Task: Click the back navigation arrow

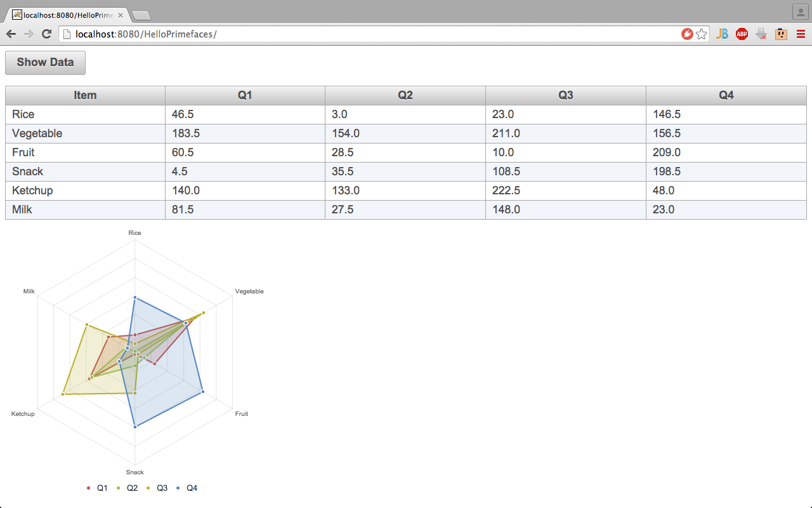Action: click(11, 34)
